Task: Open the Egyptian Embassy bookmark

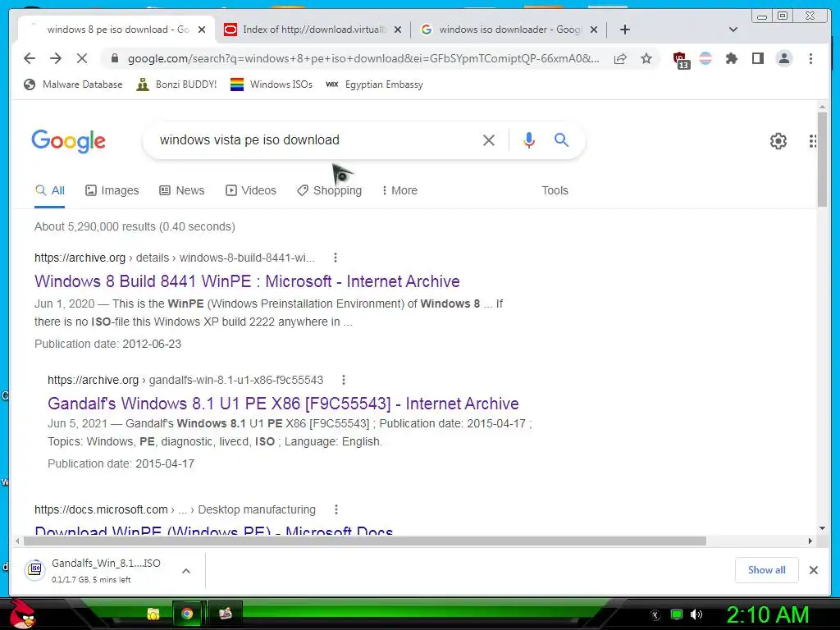Action: point(374,84)
